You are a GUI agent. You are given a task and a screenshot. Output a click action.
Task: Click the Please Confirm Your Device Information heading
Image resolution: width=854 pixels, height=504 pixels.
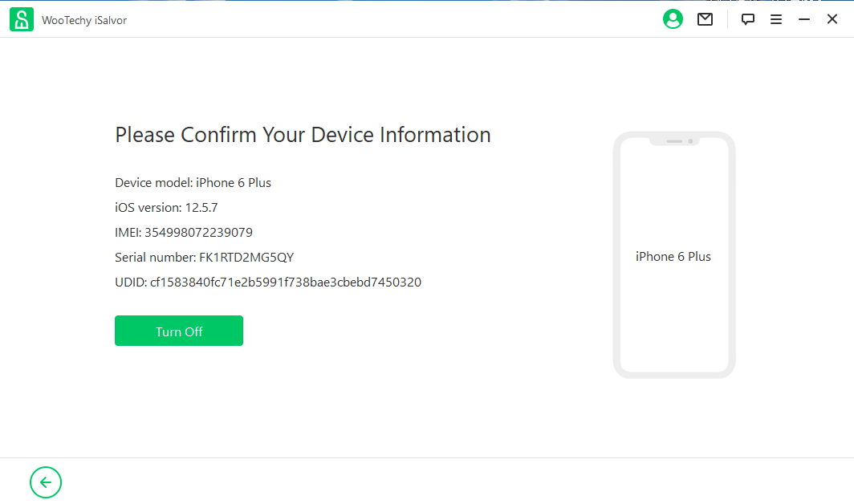[303, 135]
